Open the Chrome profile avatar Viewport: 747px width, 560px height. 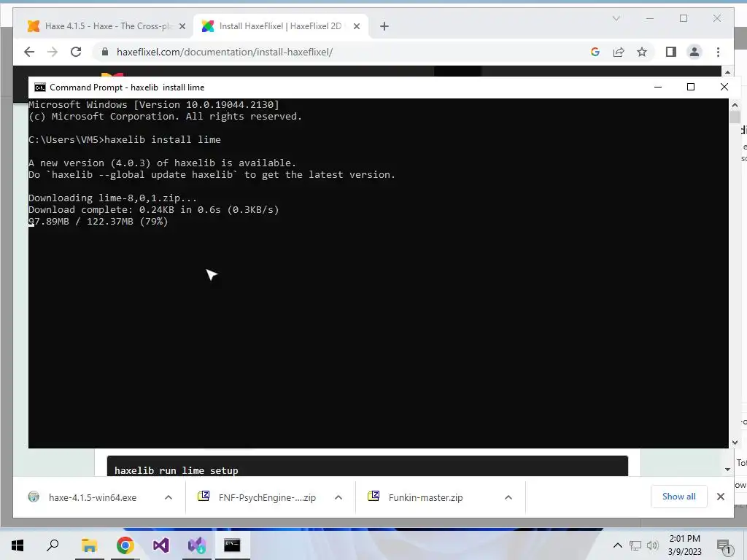coord(694,52)
